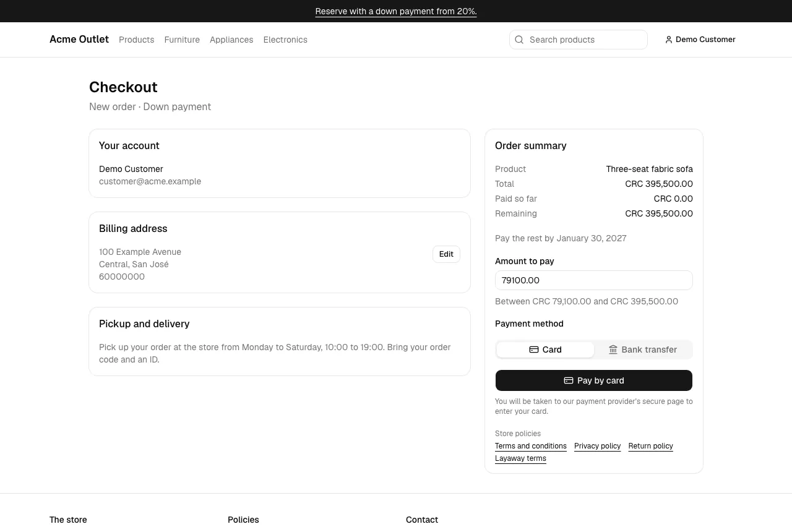Click the New order · Down payment subtitle
Screen dimensions: 792x532
click(x=150, y=106)
